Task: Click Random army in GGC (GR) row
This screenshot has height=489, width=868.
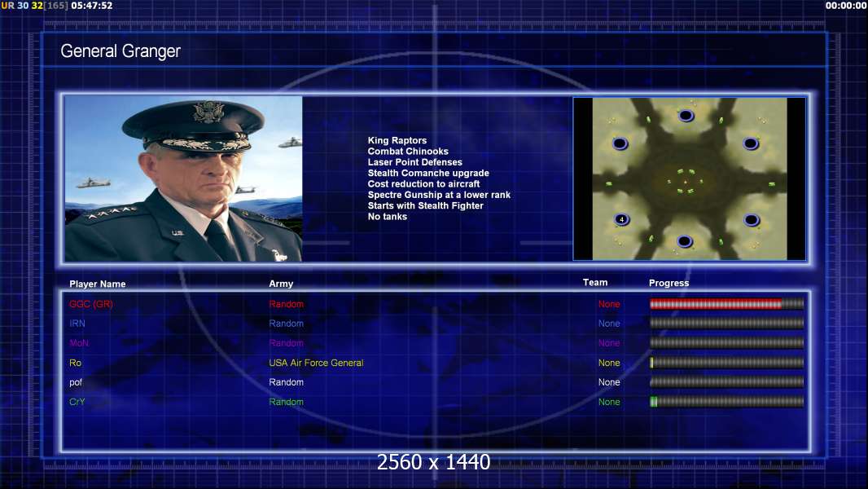Action: pyautogui.click(x=286, y=304)
